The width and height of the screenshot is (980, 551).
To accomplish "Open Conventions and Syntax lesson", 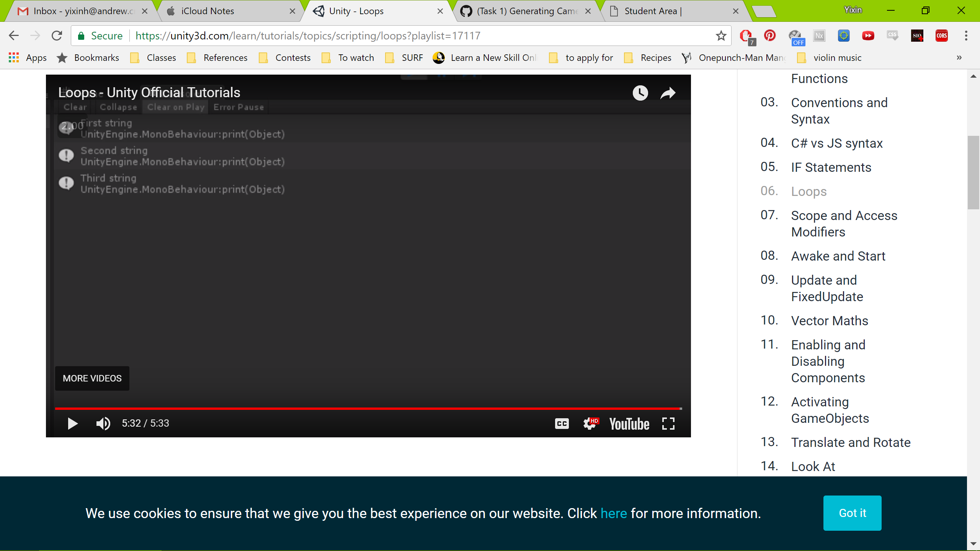I will (x=839, y=111).
